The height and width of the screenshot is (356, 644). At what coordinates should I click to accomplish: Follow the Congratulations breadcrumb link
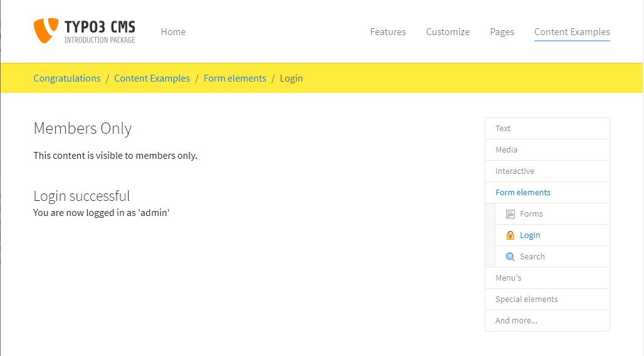(x=67, y=78)
